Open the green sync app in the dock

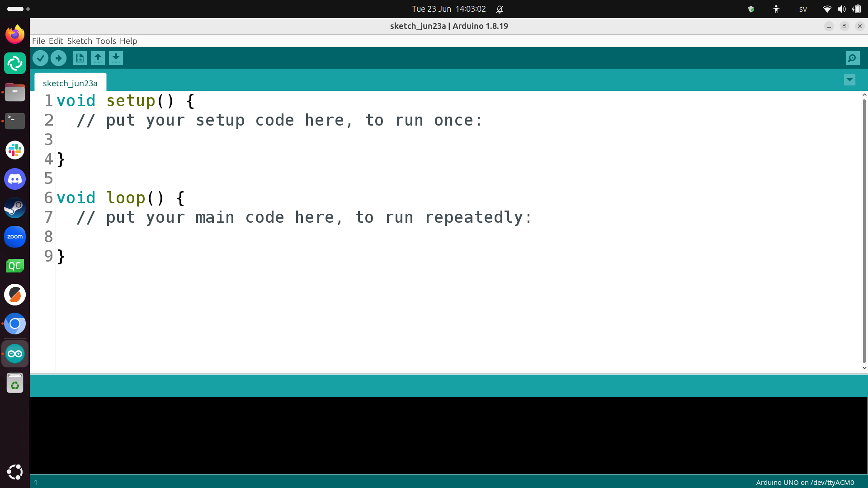[15, 63]
